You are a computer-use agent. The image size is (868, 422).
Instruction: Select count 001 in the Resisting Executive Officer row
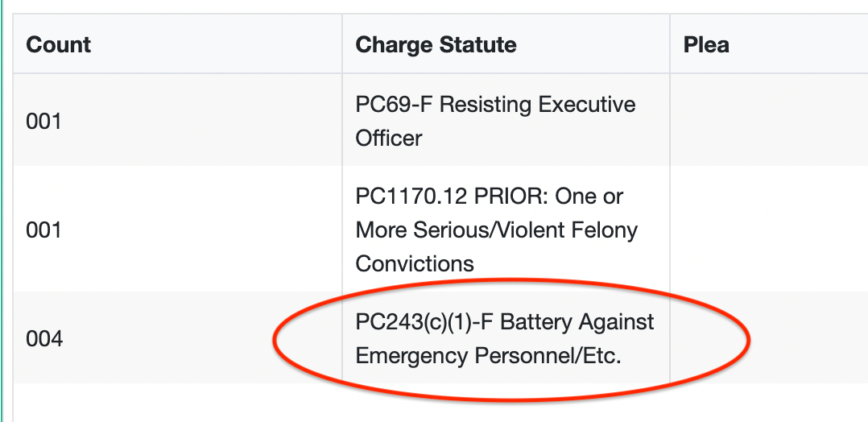[x=44, y=122]
